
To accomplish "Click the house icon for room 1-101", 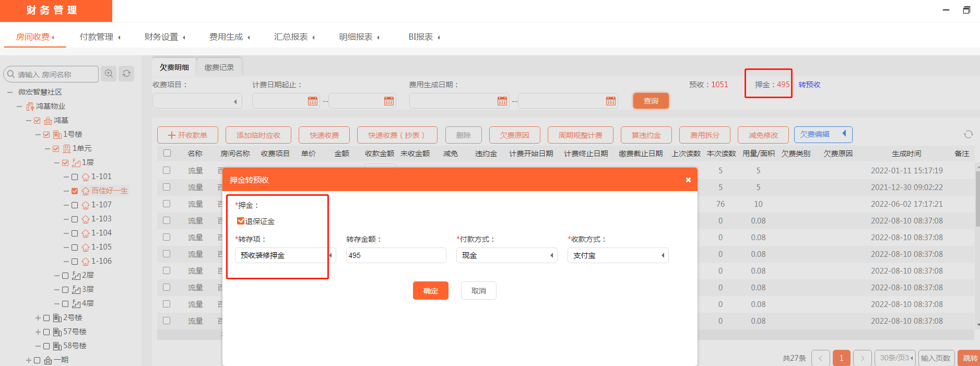I will [86, 177].
